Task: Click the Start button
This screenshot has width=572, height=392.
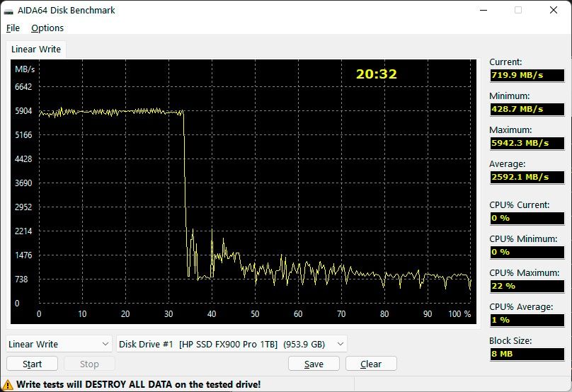Action: [x=32, y=364]
